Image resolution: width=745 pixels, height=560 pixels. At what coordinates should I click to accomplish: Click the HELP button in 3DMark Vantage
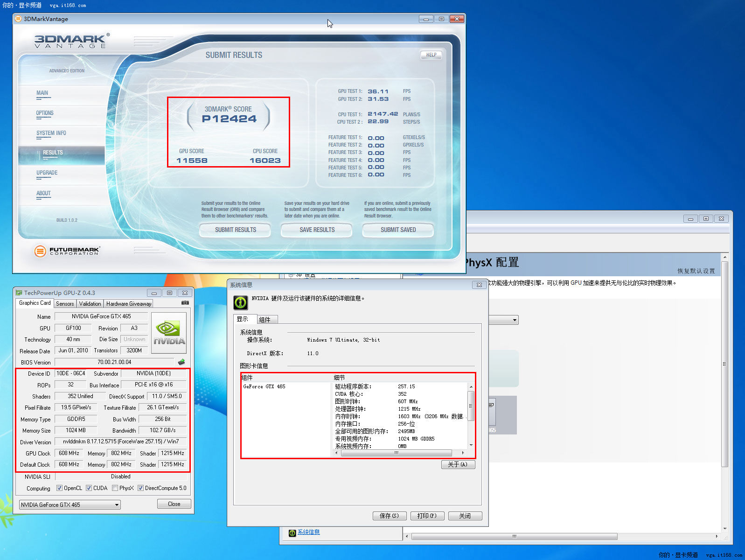coord(431,55)
